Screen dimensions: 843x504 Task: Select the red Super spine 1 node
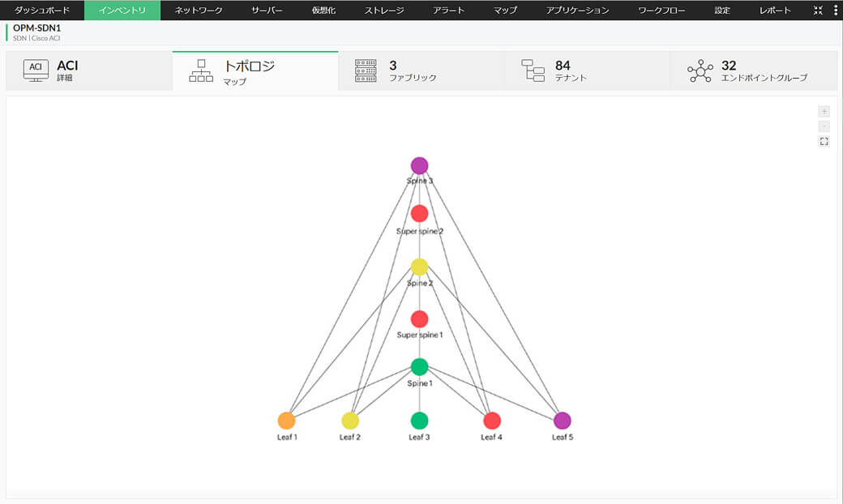(419, 319)
